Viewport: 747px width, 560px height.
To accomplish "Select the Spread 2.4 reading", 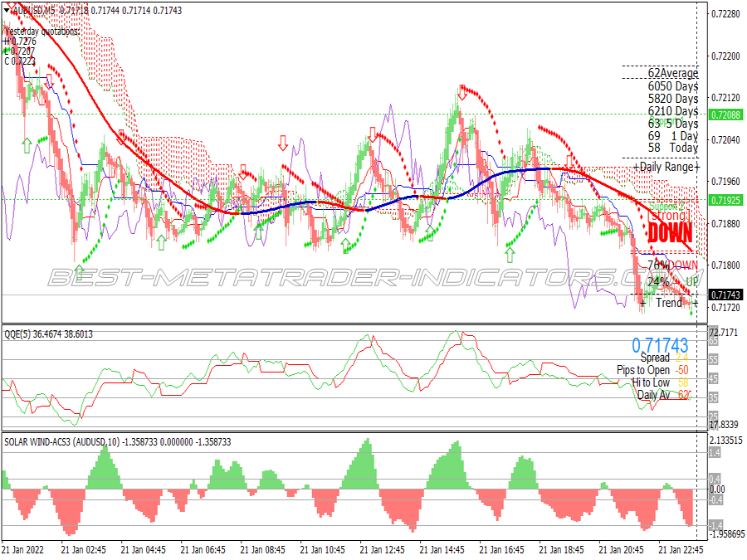I will click(x=664, y=358).
